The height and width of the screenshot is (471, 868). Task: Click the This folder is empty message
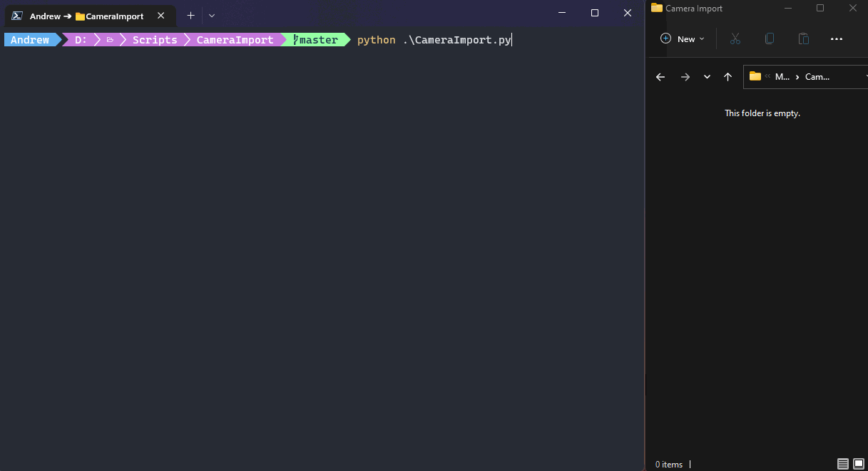point(762,113)
